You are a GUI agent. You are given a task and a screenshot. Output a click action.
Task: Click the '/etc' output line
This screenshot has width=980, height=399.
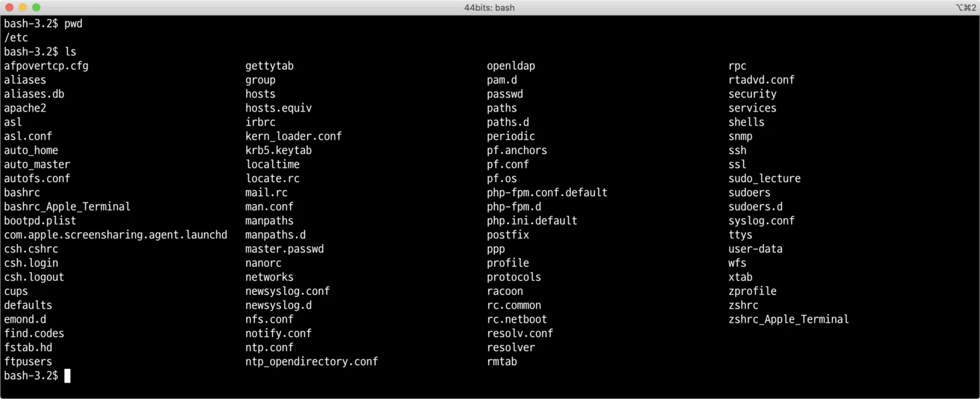coord(16,37)
